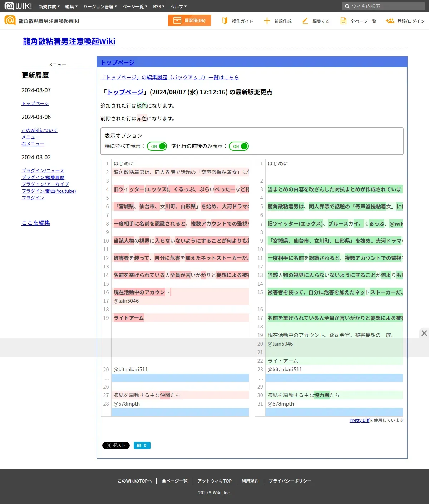The image size is (429, 504).
Task: Click ここを編集 link in sidebar
Action: pyautogui.click(x=36, y=223)
